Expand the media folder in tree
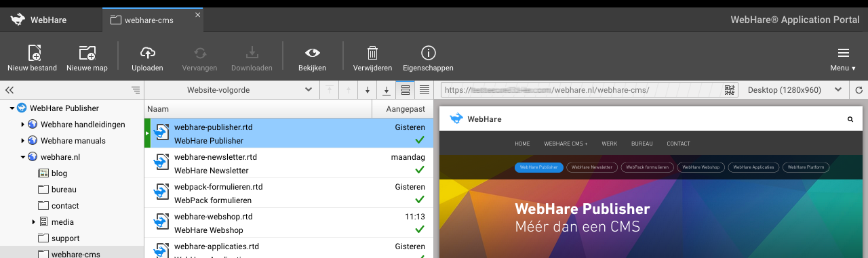This screenshot has height=258, width=868. (x=33, y=222)
